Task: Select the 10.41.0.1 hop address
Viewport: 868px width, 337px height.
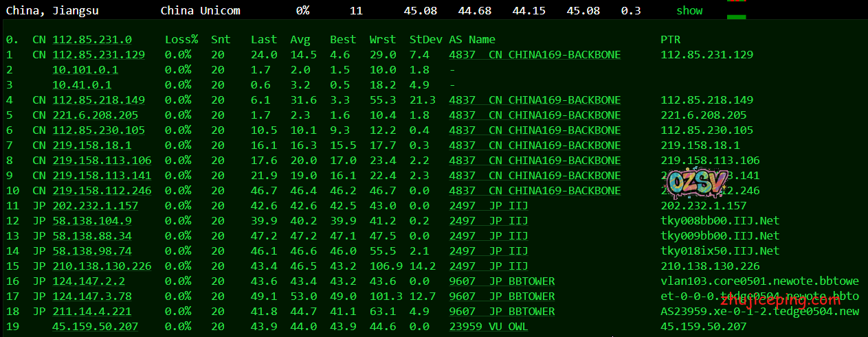Action: click(82, 85)
